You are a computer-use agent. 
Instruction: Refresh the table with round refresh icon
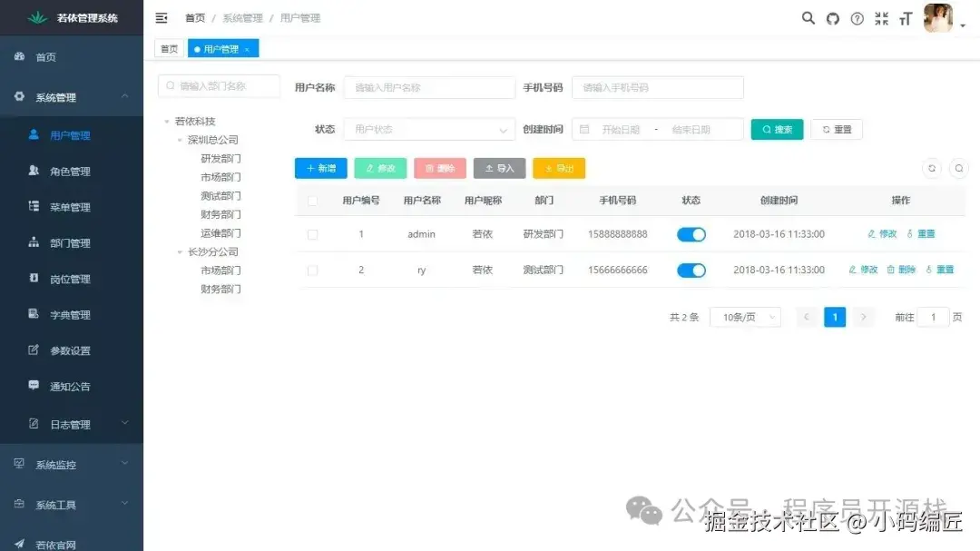tap(932, 168)
